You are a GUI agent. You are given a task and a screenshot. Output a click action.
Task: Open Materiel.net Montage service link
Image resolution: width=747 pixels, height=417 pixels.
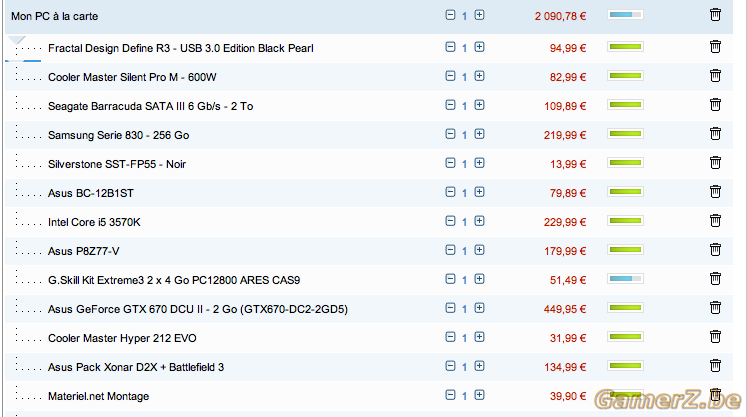tap(99, 397)
